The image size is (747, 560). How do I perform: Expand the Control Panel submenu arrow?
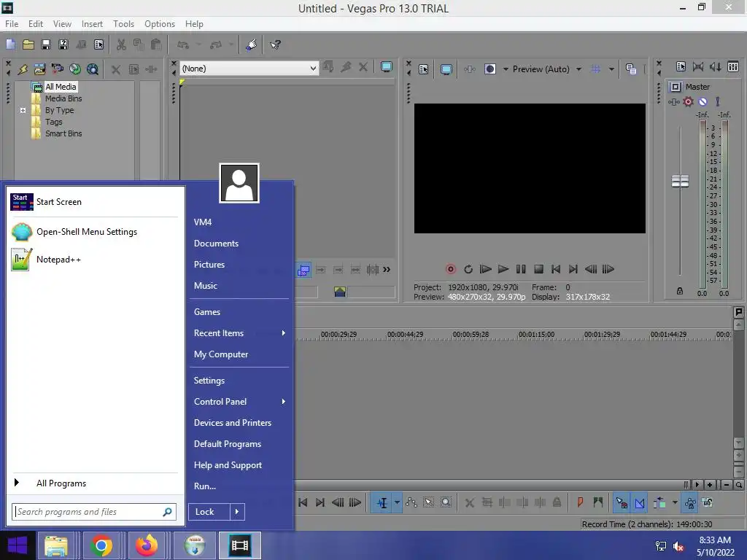point(284,402)
